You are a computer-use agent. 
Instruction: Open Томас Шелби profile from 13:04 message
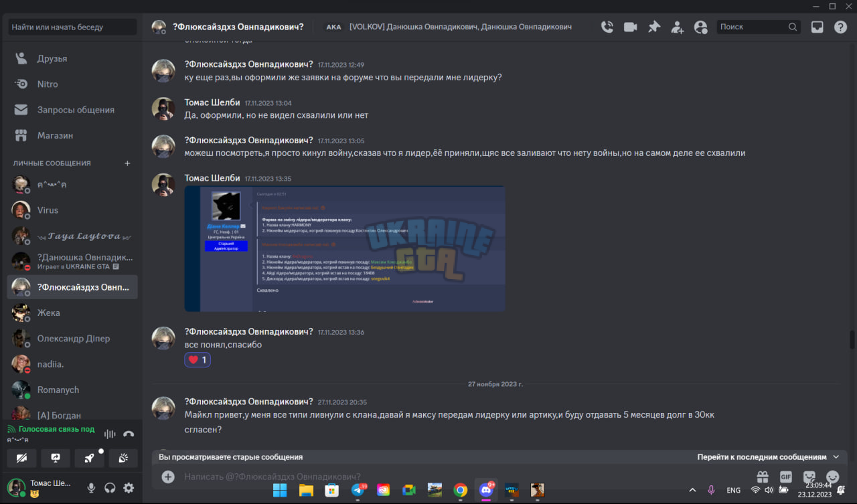click(212, 102)
